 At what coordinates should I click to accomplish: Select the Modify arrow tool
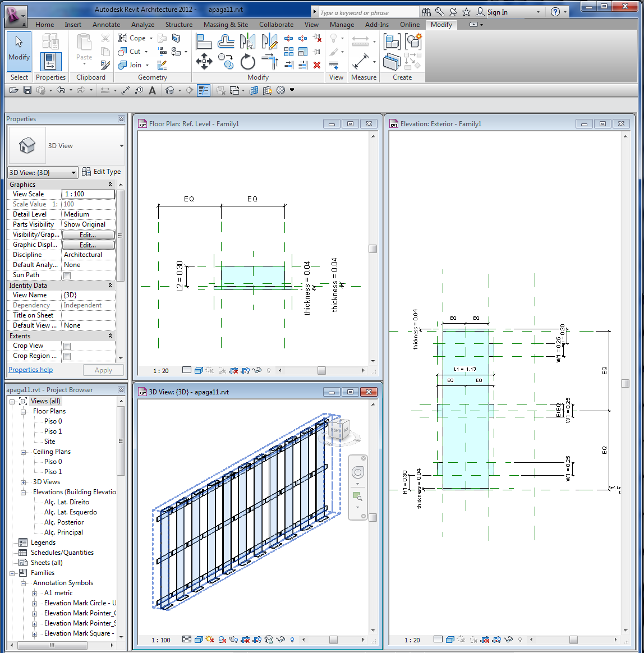click(19, 50)
